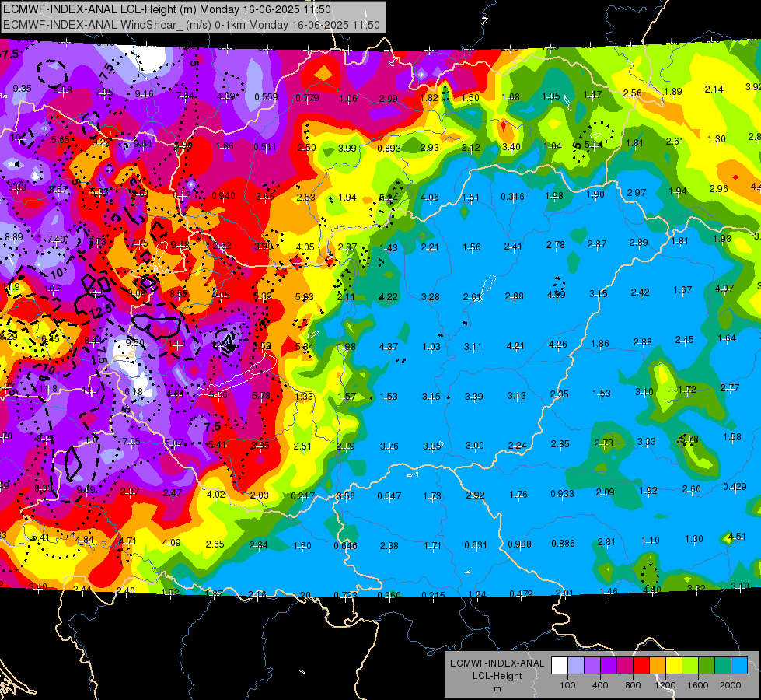
Task: Click the legend label 1600
Action: click(x=697, y=685)
